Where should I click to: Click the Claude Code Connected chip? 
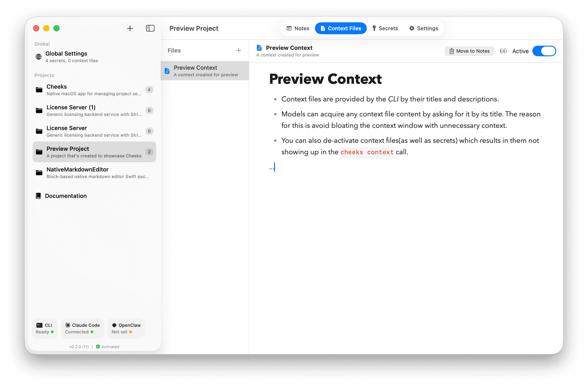tap(82, 328)
